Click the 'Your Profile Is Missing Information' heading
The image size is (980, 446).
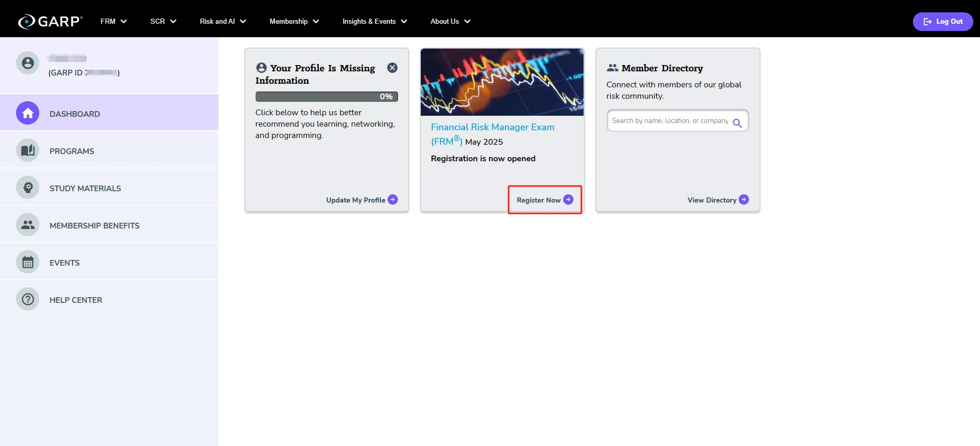pyautogui.click(x=315, y=74)
